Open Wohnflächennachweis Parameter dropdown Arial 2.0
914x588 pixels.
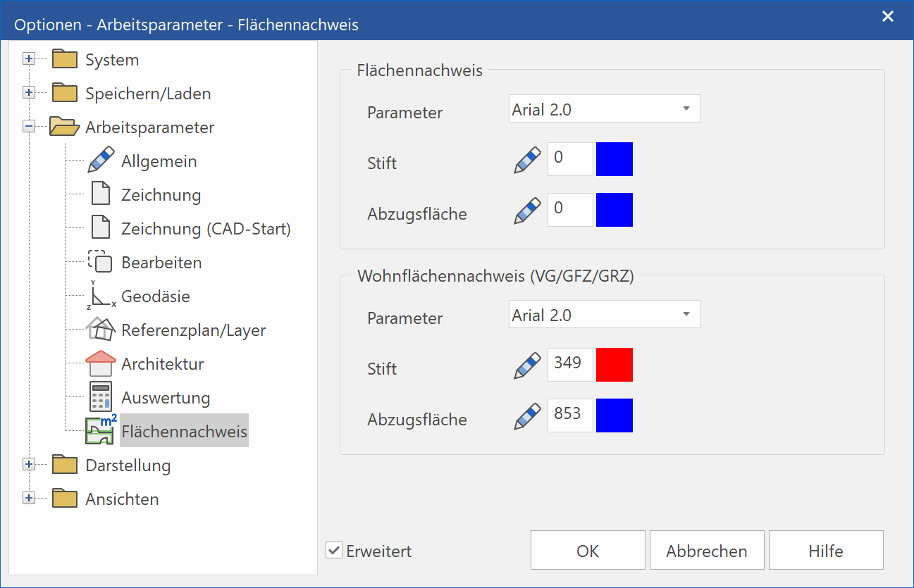pos(605,315)
